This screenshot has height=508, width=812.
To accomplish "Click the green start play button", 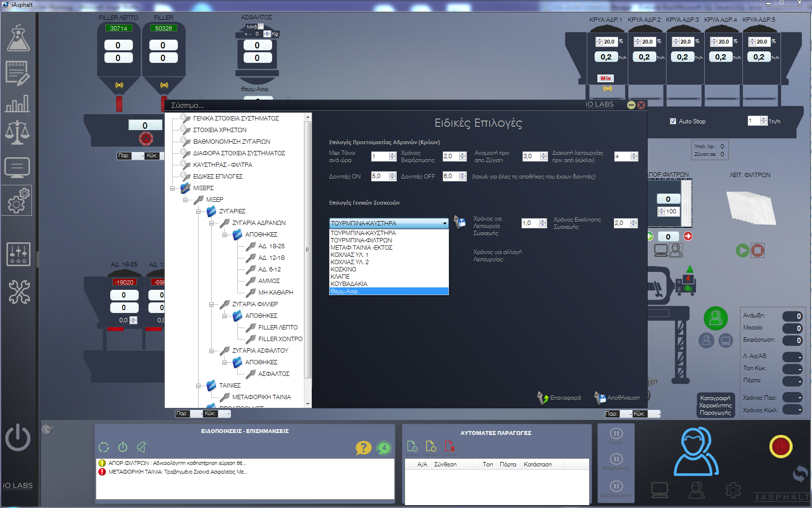I will coord(742,250).
